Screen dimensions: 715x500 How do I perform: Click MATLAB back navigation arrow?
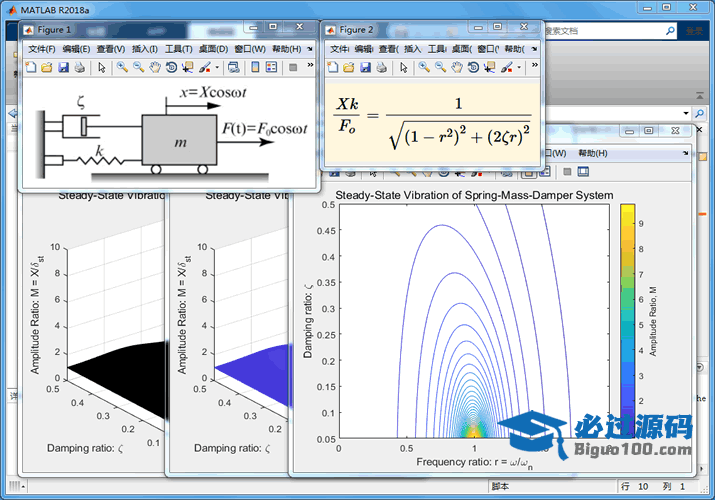pos(12,113)
